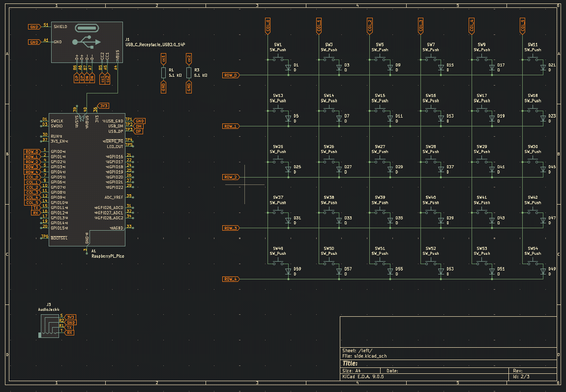The image size is (566, 392).
Task: Select the COL_0 global label at top
Action: point(268,26)
